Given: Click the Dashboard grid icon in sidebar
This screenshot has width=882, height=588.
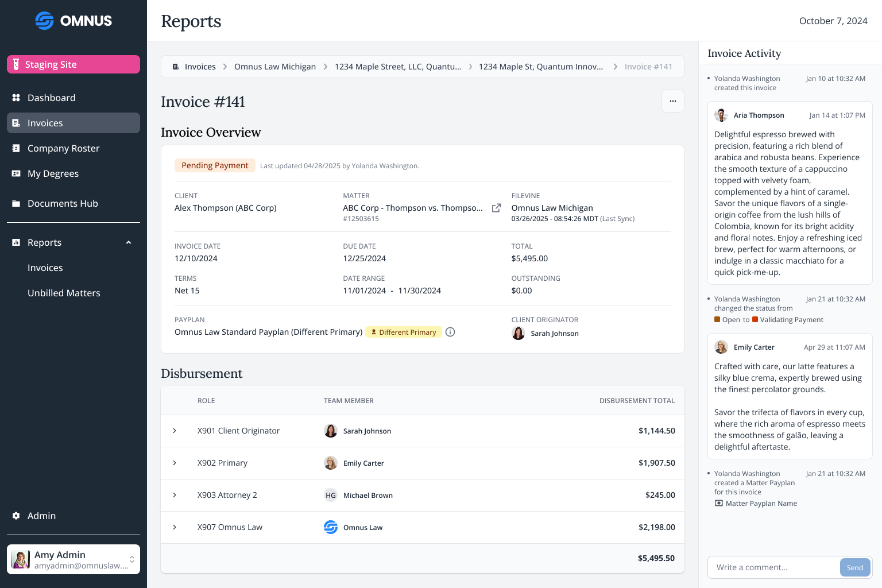Looking at the screenshot, I should pos(16,98).
